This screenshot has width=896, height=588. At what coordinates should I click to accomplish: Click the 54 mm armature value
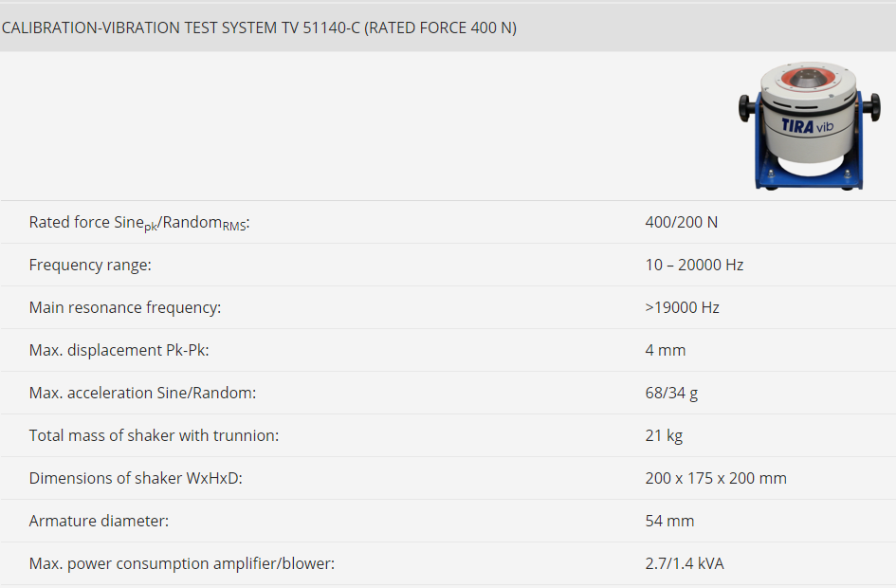[x=669, y=522]
